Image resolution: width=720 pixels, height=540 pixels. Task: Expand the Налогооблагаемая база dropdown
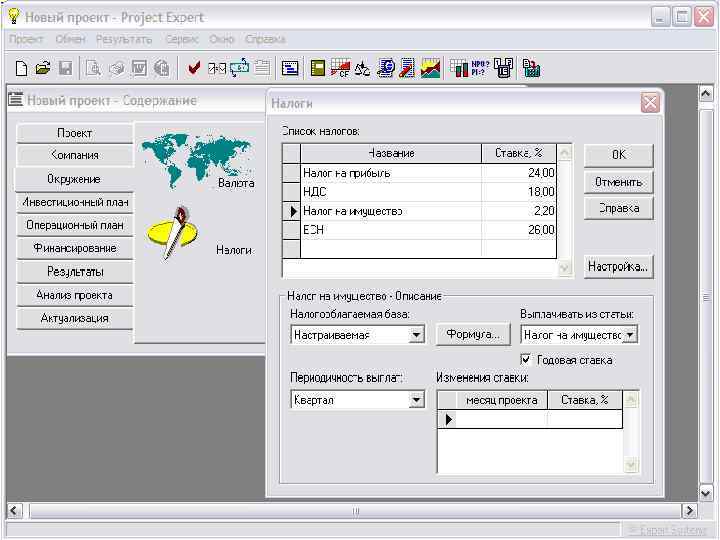pyautogui.click(x=416, y=335)
